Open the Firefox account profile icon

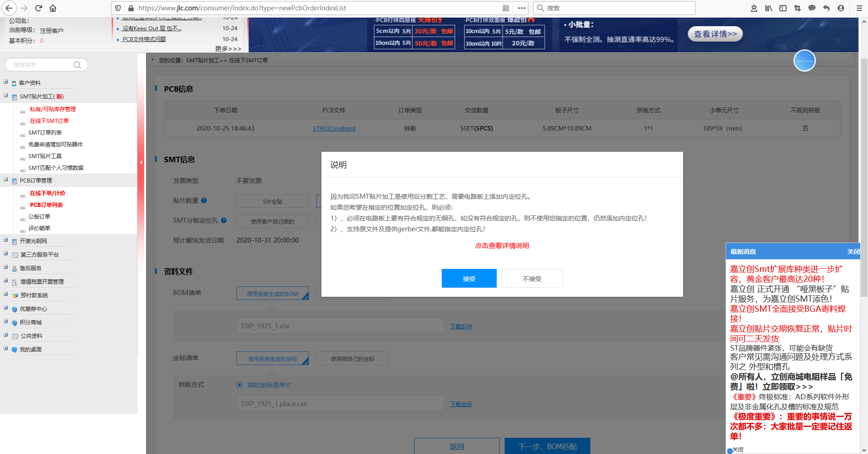pyautogui.click(x=841, y=8)
